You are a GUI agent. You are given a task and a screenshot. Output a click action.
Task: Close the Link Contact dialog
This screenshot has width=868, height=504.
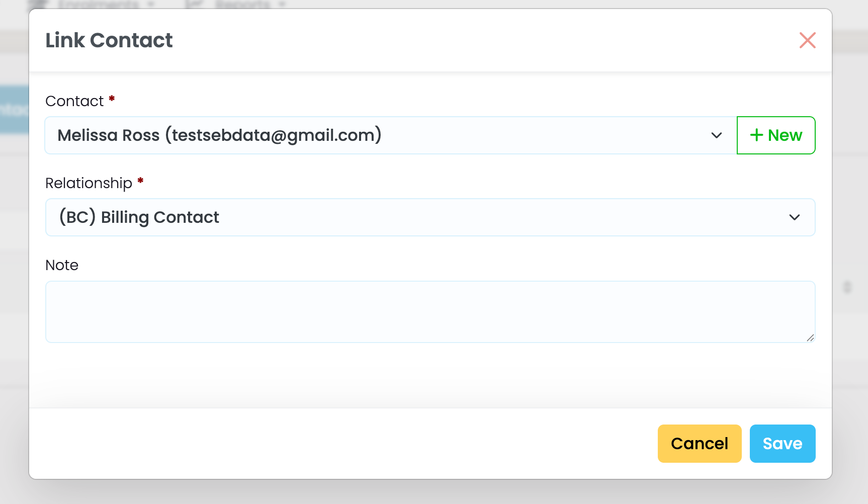click(x=807, y=40)
